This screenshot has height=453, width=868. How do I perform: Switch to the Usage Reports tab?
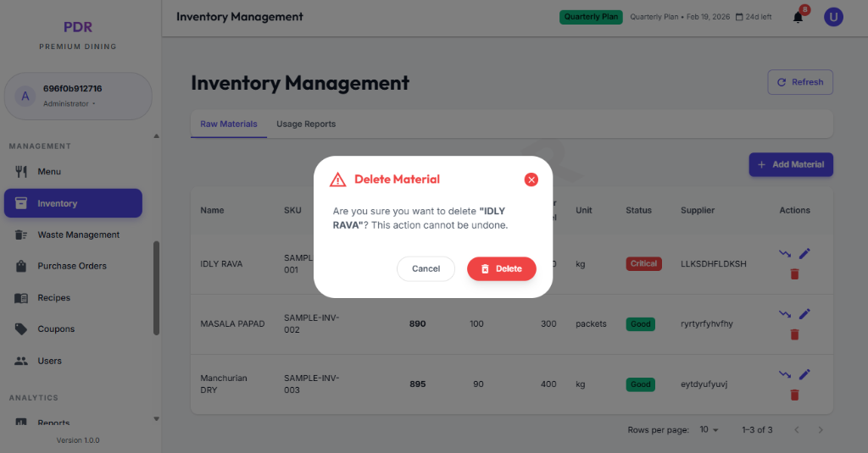click(x=306, y=124)
